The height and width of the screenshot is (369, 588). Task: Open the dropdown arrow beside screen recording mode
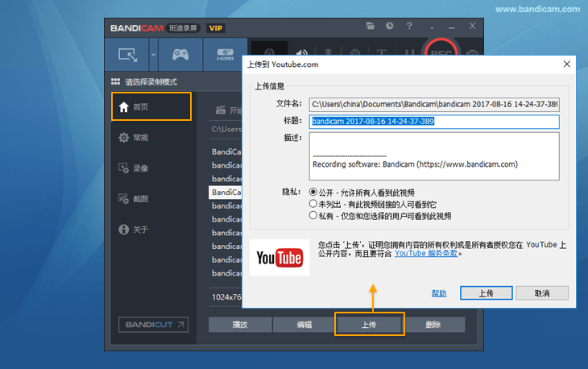click(153, 55)
